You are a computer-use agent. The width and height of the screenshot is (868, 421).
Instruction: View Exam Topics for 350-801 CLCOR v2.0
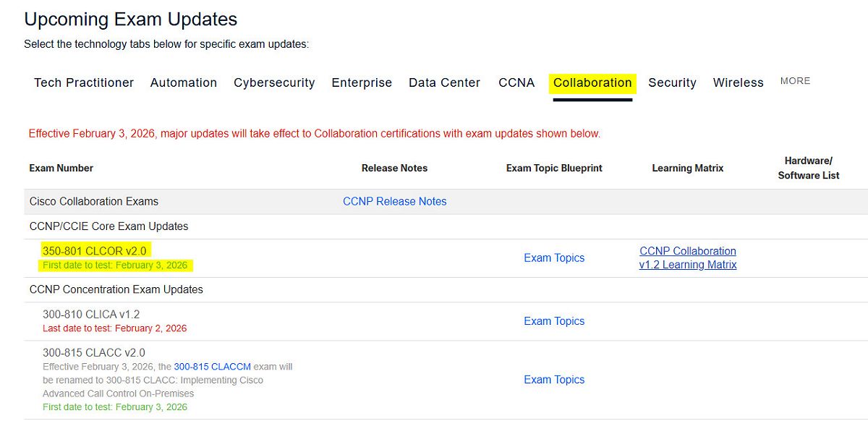[554, 258]
